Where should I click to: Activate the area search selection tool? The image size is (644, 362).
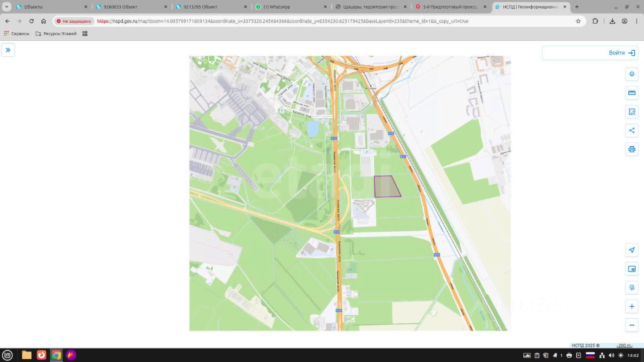click(631, 112)
